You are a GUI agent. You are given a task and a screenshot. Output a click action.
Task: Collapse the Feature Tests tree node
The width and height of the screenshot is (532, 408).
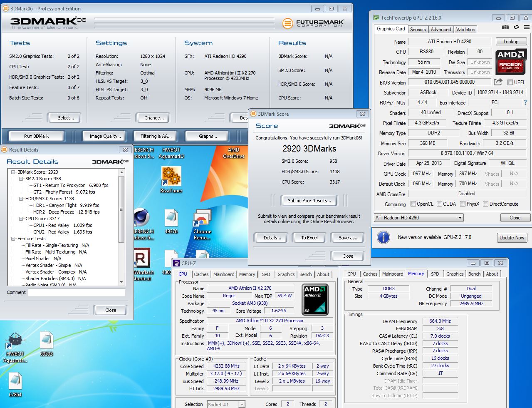tap(13, 239)
